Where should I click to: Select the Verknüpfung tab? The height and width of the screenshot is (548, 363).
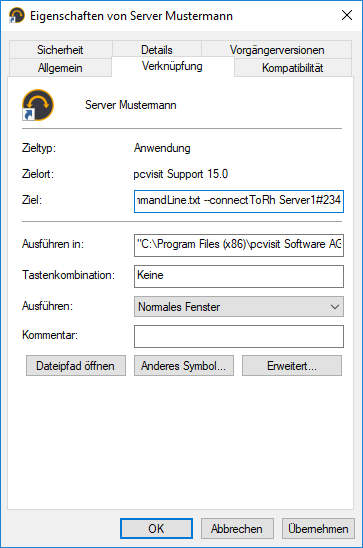[173, 66]
